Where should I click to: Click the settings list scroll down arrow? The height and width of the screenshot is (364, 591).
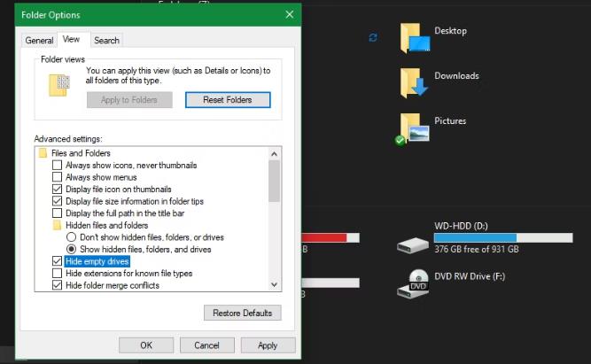coord(274,284)
